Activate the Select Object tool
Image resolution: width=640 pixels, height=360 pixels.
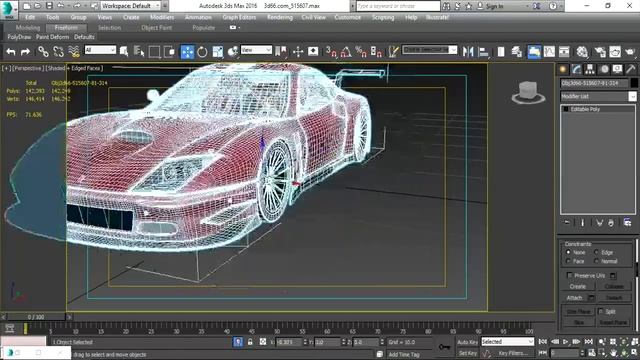click(x=124, y=51)
